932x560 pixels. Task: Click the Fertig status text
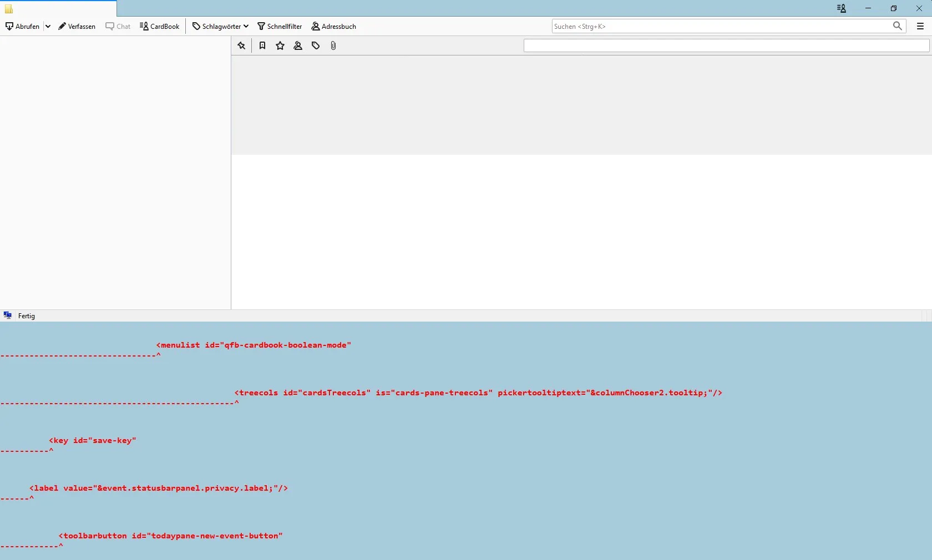(x=27, y=316)
